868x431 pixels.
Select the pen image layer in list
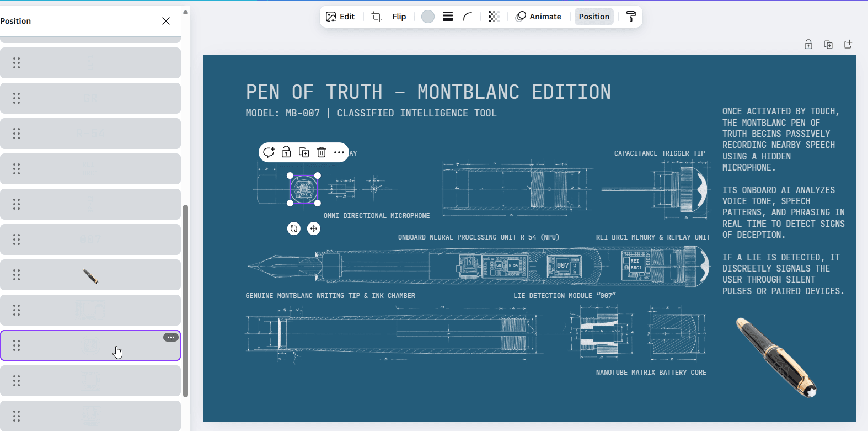90,275
